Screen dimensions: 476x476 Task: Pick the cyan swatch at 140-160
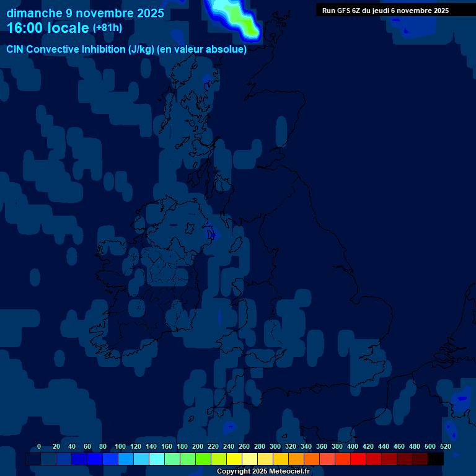[157, 459]
